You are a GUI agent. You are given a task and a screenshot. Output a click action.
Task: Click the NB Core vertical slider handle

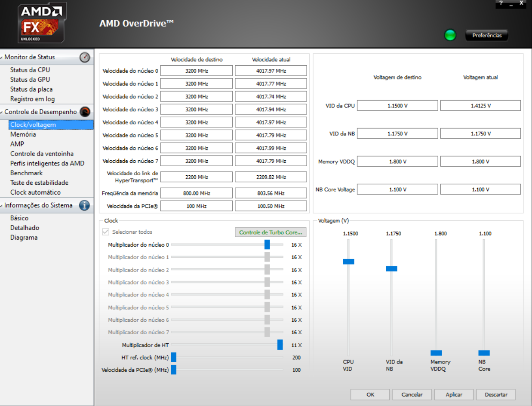(484, 353)
